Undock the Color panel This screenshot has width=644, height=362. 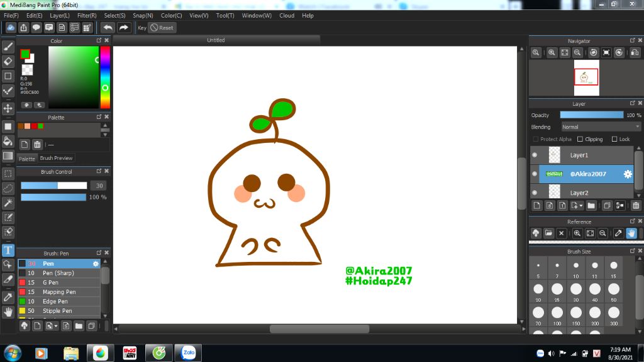point(99,40)
